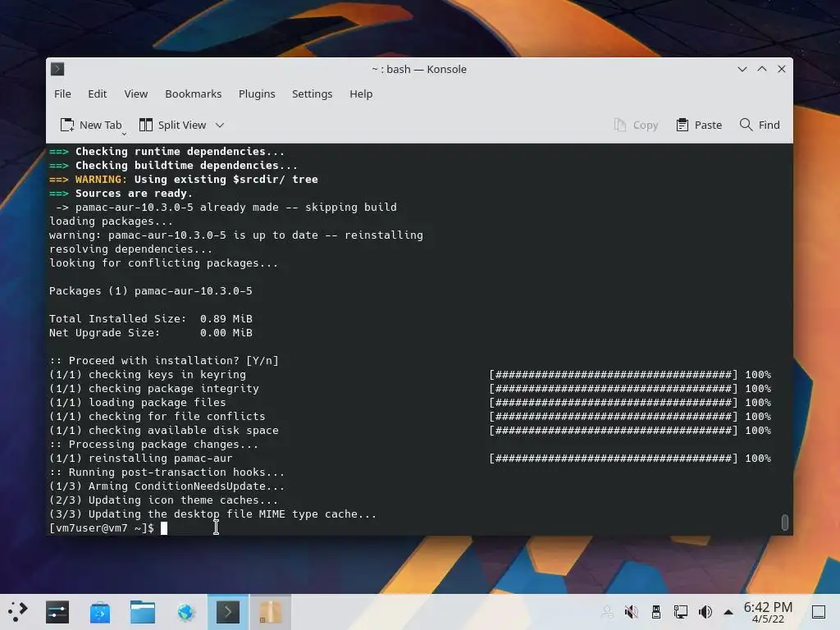Click the network connection tray icon

681,612
